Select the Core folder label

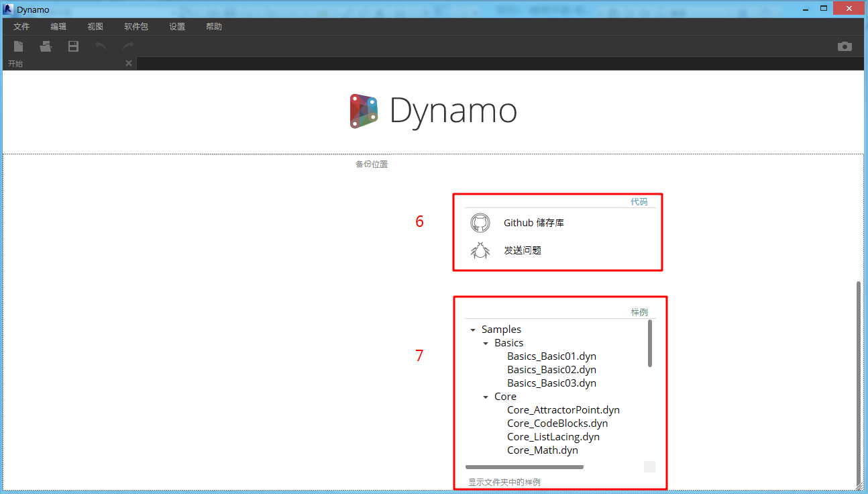point(505,397)
